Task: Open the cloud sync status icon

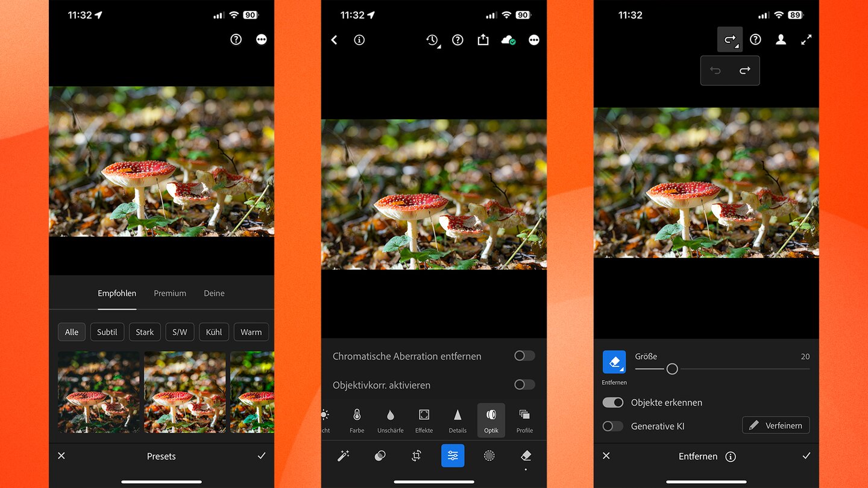Action: [x=508, y=40]
